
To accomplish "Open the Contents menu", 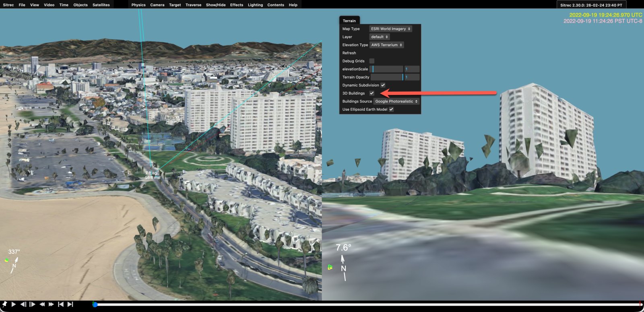I will [x=276, y=5].
